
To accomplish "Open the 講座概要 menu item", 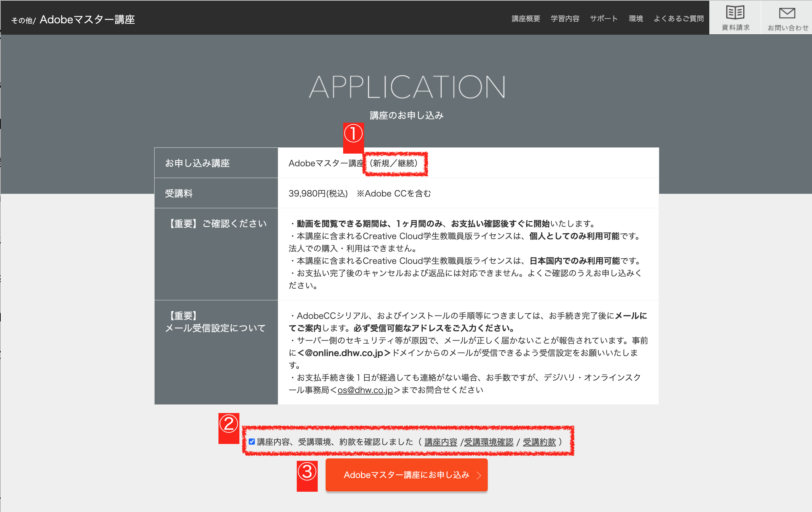I will (x=526, y=19).
